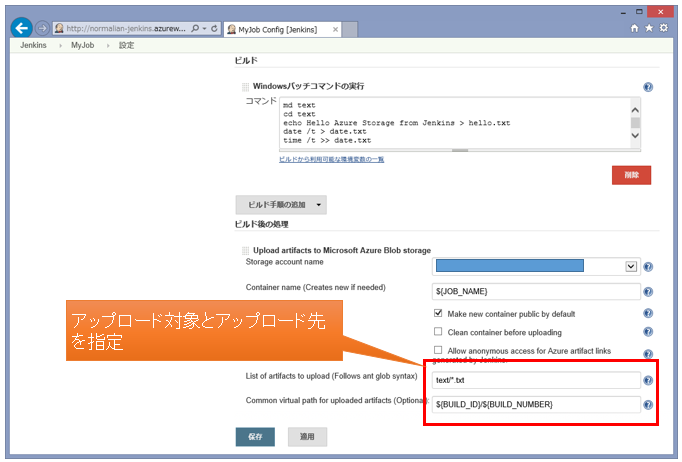Go back with the browser back arrow
This screenshot has height=462, width=682.
[x=21, y=28]
